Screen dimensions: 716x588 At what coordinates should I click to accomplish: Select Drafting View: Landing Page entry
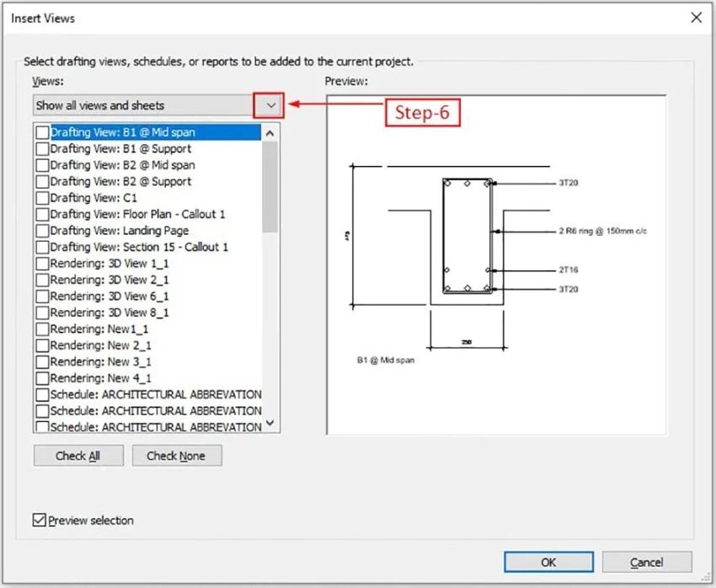coord(119,231)
